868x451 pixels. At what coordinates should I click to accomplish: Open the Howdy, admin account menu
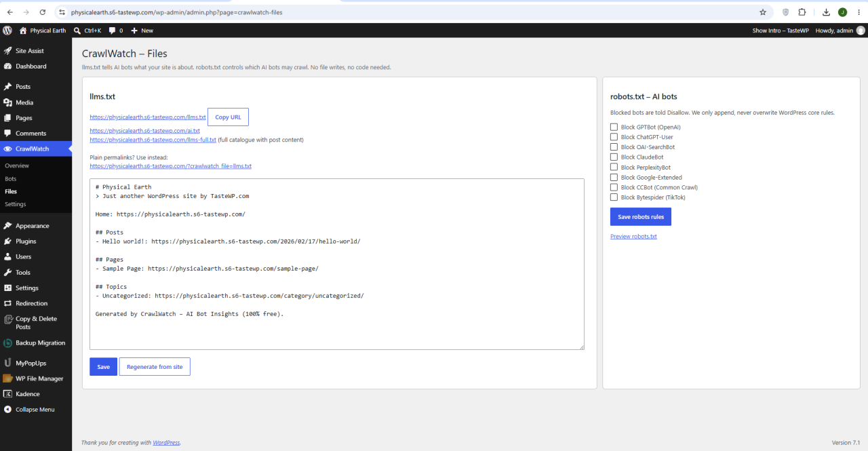(840, 31)
